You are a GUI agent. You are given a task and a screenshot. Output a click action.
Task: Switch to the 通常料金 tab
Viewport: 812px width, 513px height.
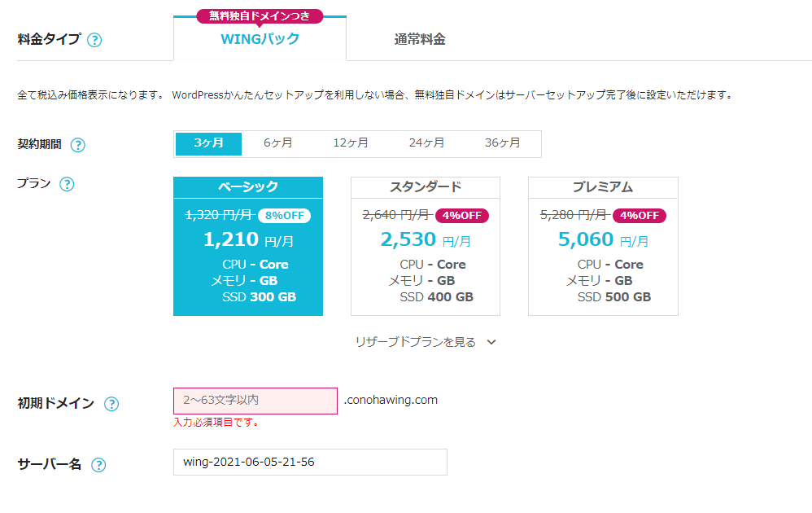pos(420,39)
